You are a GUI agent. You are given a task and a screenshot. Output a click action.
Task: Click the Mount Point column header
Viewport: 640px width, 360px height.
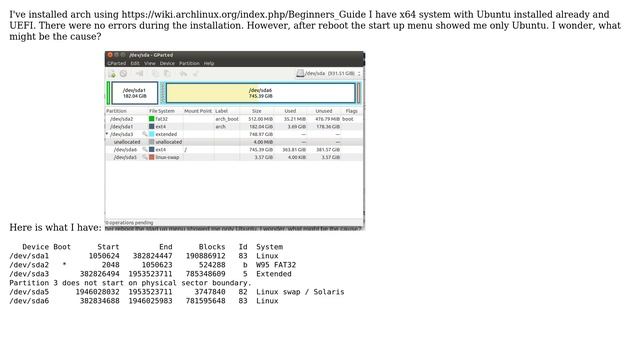click(198, 111)
